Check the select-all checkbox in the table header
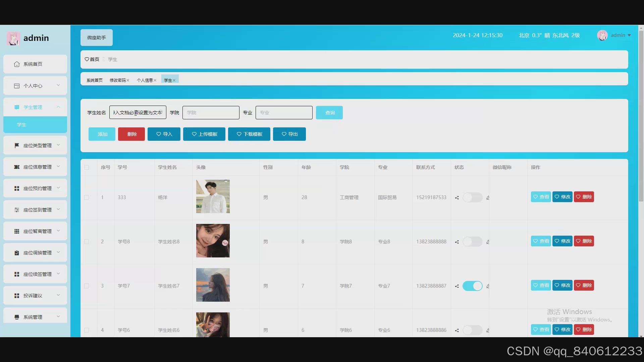Image resolution: width=644 pixels, height=362 pixels. (x=87, y=167)
